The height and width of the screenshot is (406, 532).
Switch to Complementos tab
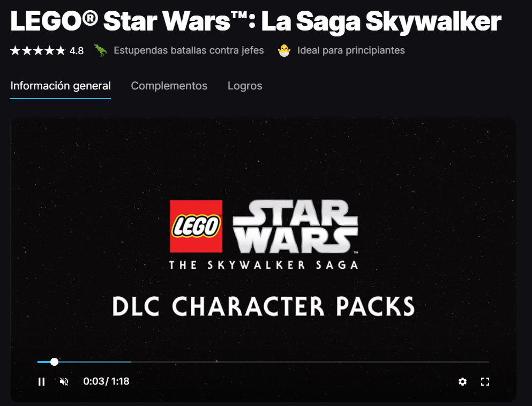[x=169, y=86]
